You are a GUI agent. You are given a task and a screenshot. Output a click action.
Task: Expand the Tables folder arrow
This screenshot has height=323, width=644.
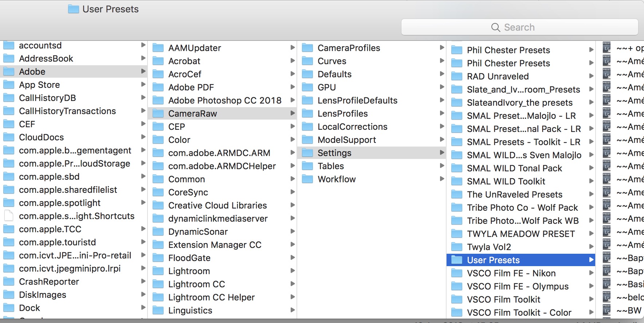pos(442,166)
